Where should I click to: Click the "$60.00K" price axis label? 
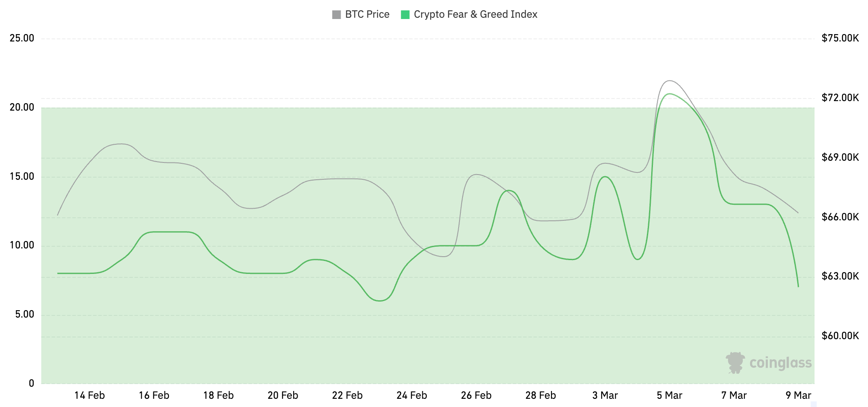(840, 336)
